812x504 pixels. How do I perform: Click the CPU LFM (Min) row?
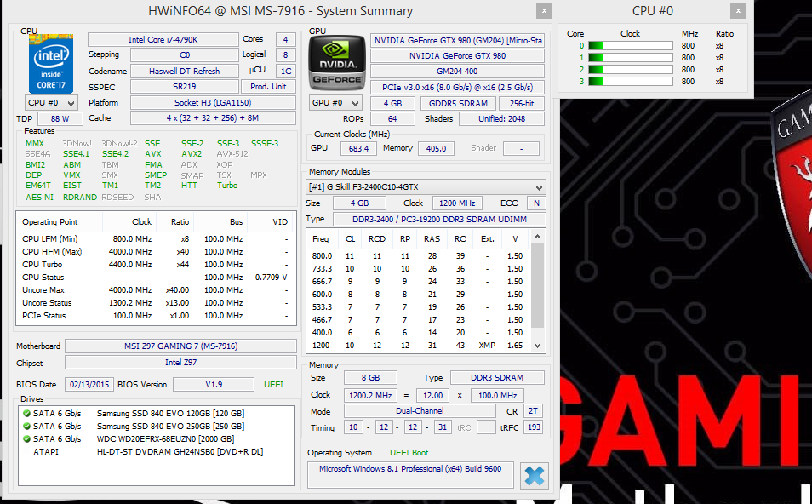(x=156, y=238)
